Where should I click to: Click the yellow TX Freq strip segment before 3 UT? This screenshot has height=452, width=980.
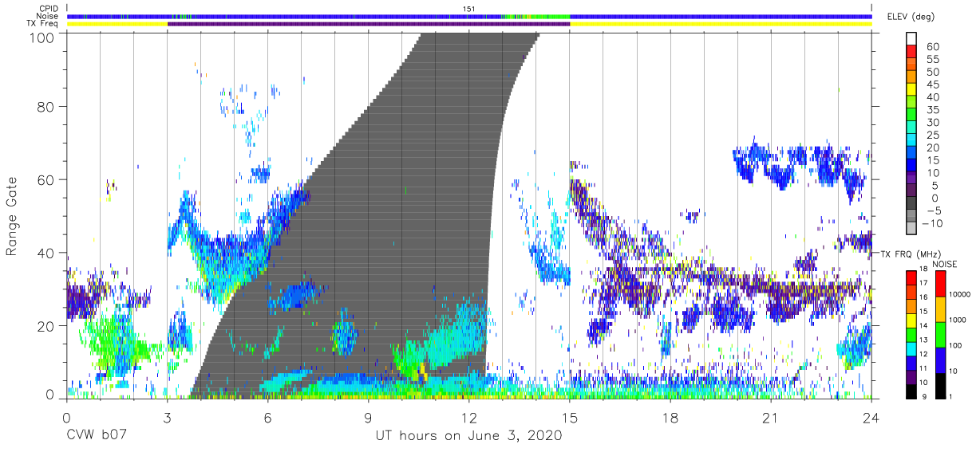tap(117, 24)
